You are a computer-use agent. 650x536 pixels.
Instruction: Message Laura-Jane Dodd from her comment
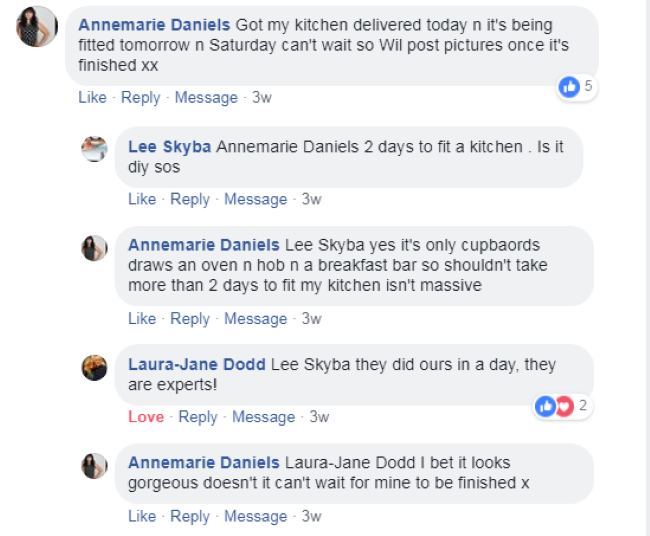(x=264, y=417)
